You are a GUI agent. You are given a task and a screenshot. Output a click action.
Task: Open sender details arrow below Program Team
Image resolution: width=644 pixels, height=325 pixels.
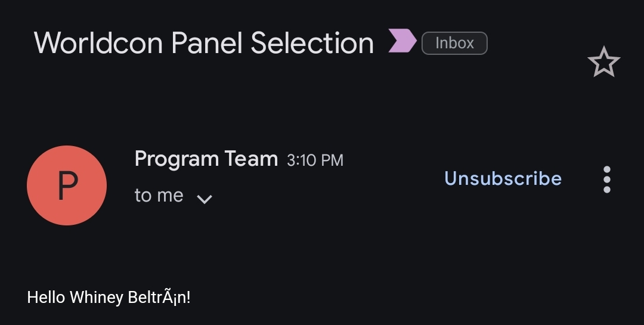tap(205, 199)
